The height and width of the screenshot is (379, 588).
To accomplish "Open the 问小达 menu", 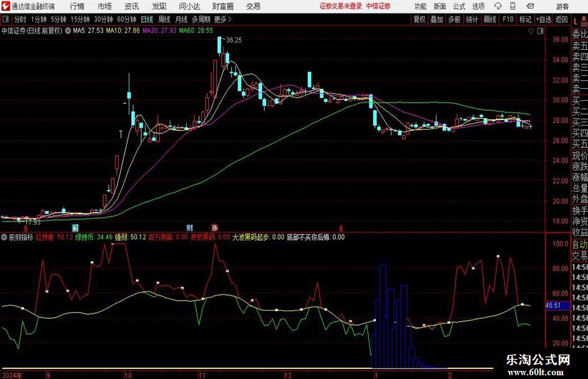I will (189, 6).
